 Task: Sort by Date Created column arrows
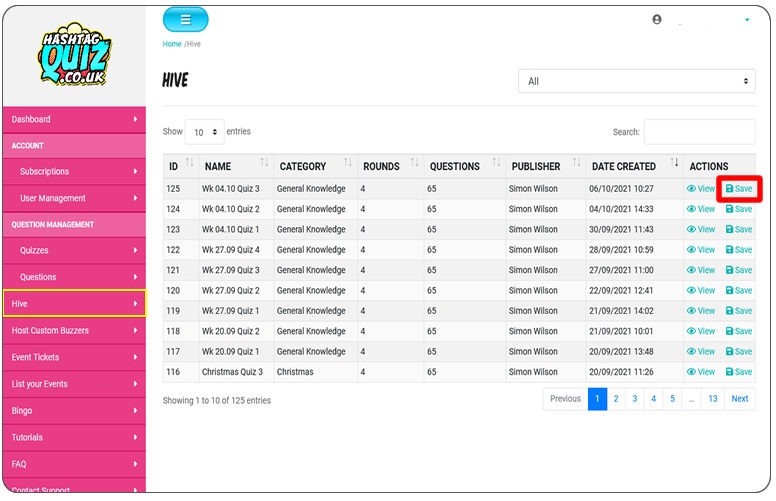675,162
